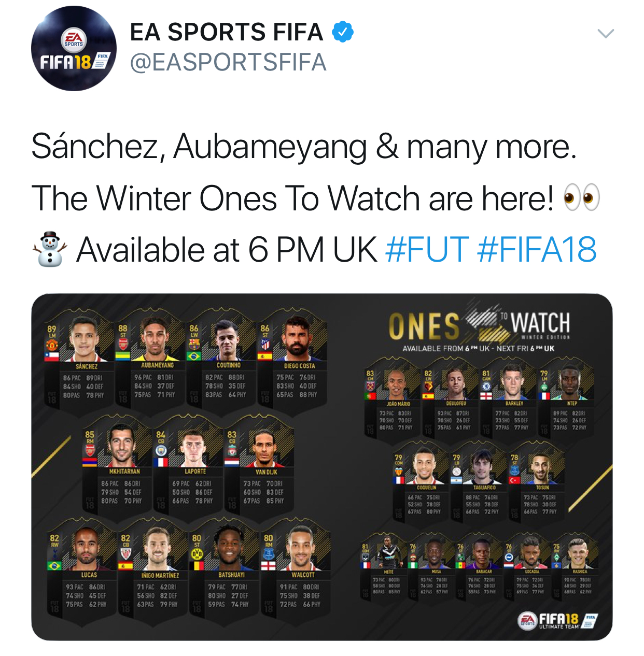Click the eyes emoji in the tweet
Image resolution: width=644 pixels, height=656 pixels.
pyautogui.click(x=581, y=198)
